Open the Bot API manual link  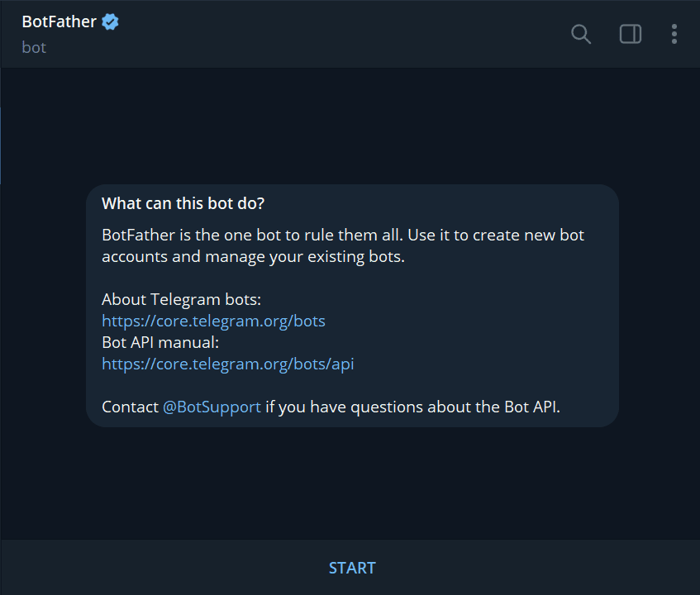227,364
